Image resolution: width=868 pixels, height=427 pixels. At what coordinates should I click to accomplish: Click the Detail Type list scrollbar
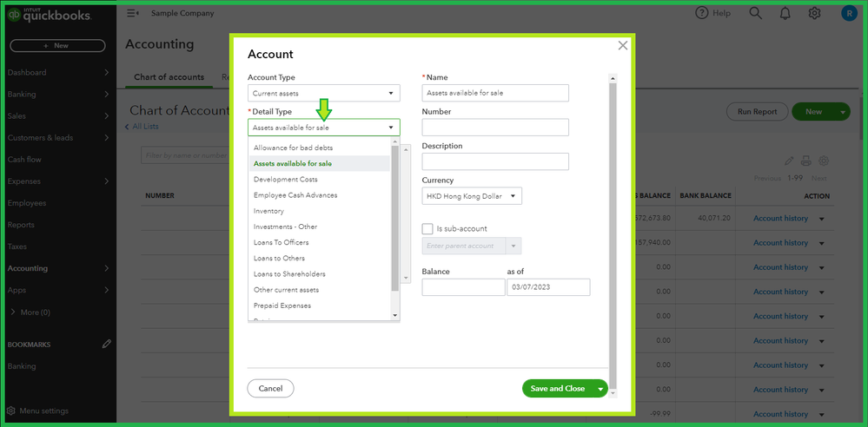(x=394, y=218)
